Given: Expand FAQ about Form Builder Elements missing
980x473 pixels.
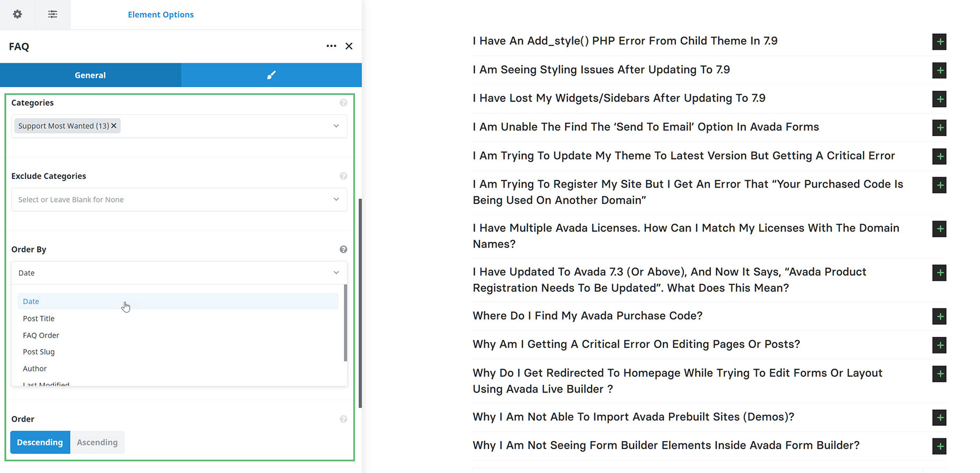Looking at the screenshot, I should pyautogui.click(x=939, y=446).
